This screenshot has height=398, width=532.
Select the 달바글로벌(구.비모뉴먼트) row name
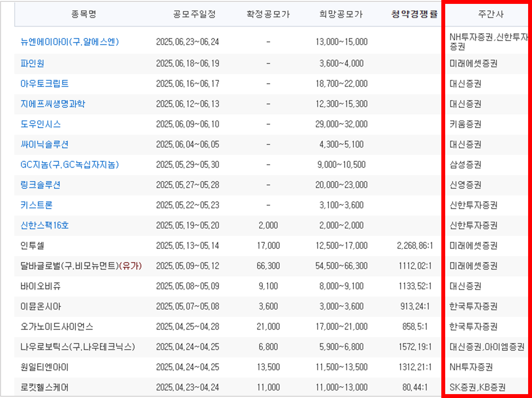pos(70,266)
